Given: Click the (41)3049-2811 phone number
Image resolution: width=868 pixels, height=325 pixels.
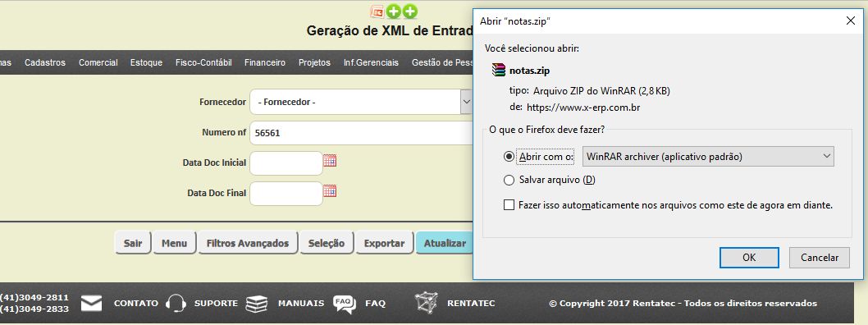Looking at the screenshot, I should tap(34, 298).
